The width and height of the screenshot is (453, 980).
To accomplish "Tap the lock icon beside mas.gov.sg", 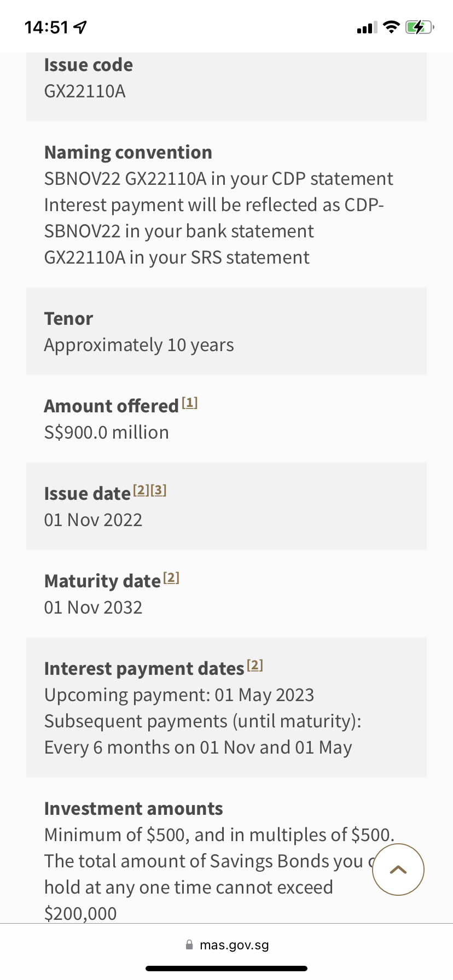I will 189,944.
